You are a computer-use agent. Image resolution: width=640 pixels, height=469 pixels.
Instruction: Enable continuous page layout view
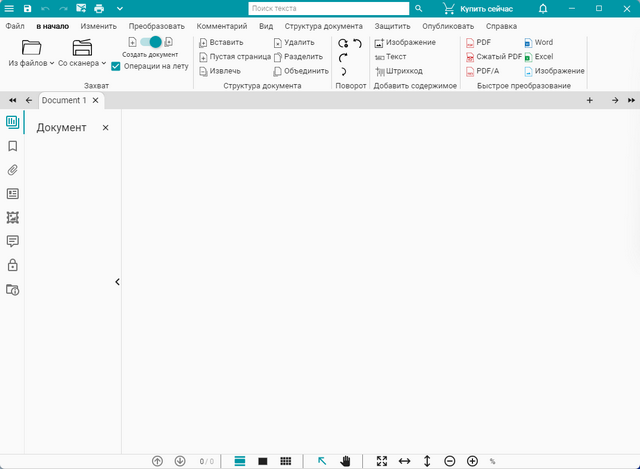pos(240,461)
